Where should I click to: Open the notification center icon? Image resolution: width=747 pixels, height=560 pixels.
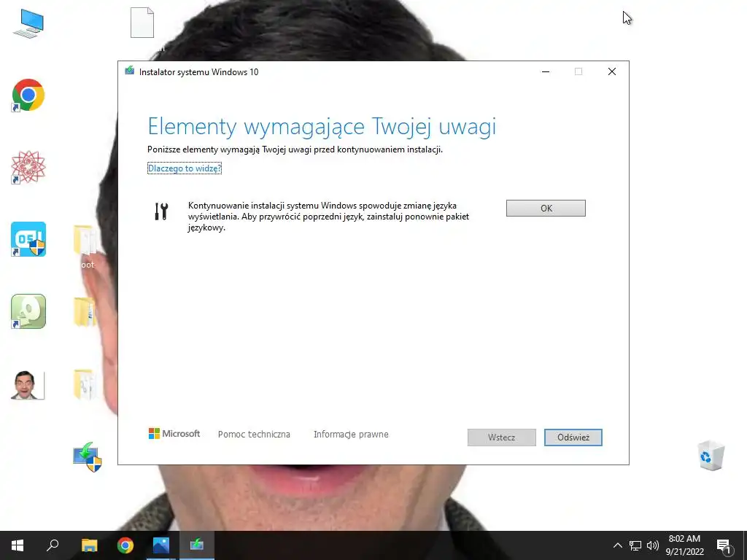pos(724,545)
